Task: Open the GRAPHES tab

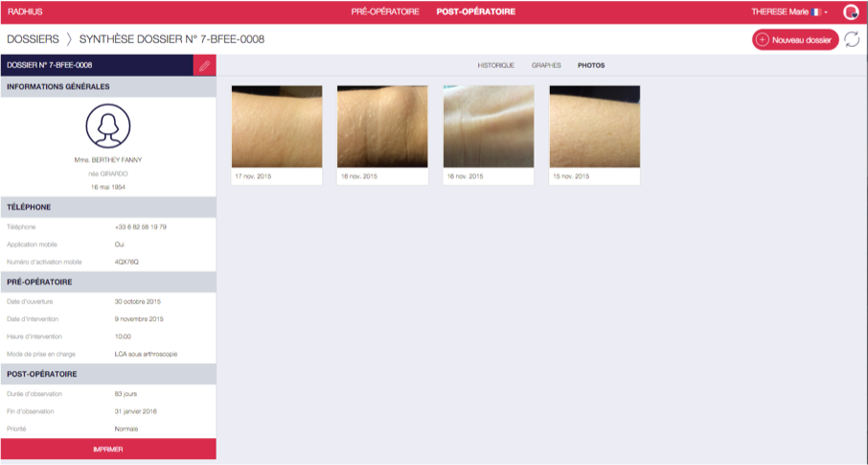Action: 546,65
